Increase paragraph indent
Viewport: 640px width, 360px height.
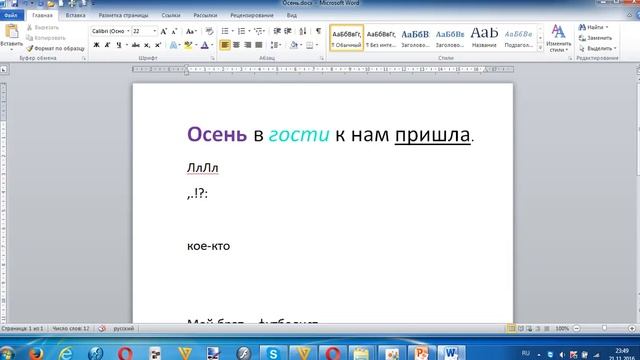(x=288, y=31)
